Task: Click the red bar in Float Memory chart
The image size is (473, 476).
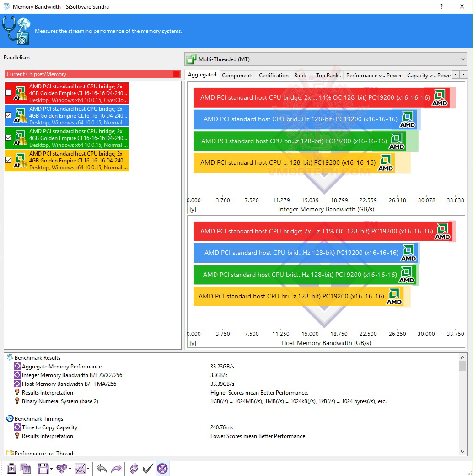Action: (323, 231)
